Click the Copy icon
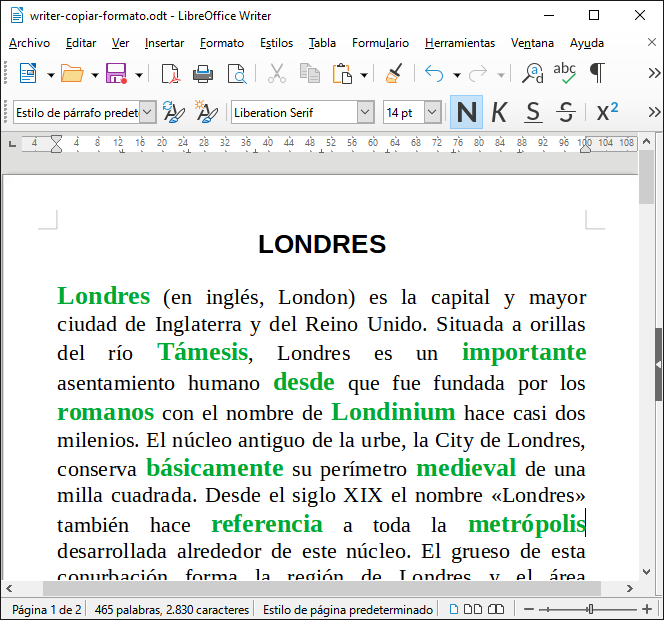The width and height of the screenshot is (664, 620). click(x=310, y=74)
